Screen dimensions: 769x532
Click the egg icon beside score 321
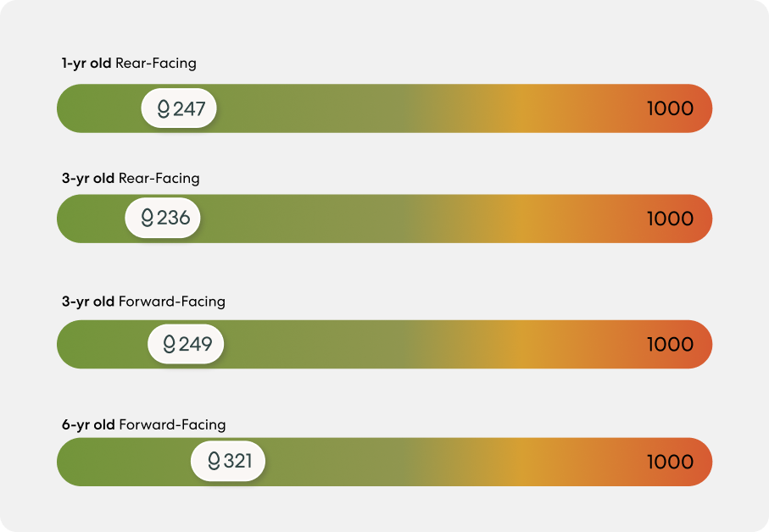214,461
